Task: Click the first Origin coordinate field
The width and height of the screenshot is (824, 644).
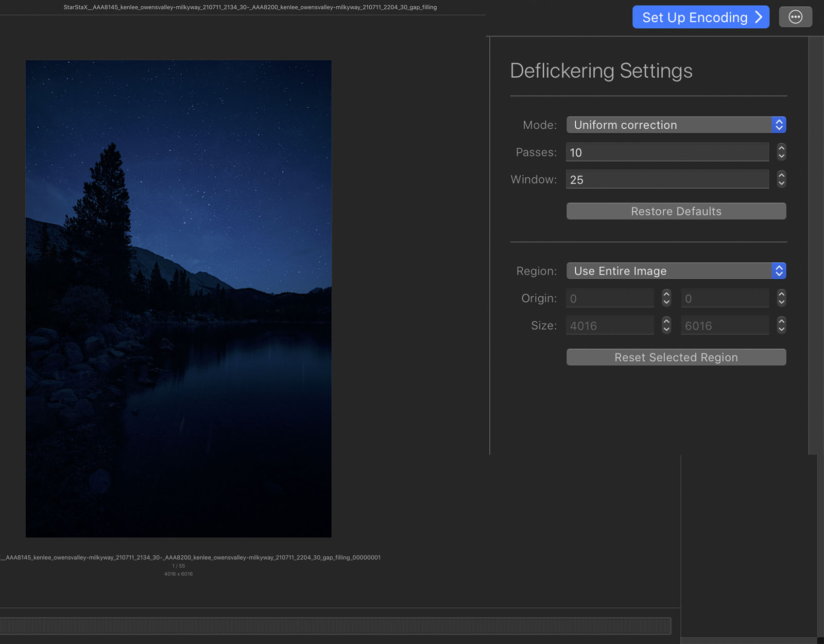Action: click(610, 298)
